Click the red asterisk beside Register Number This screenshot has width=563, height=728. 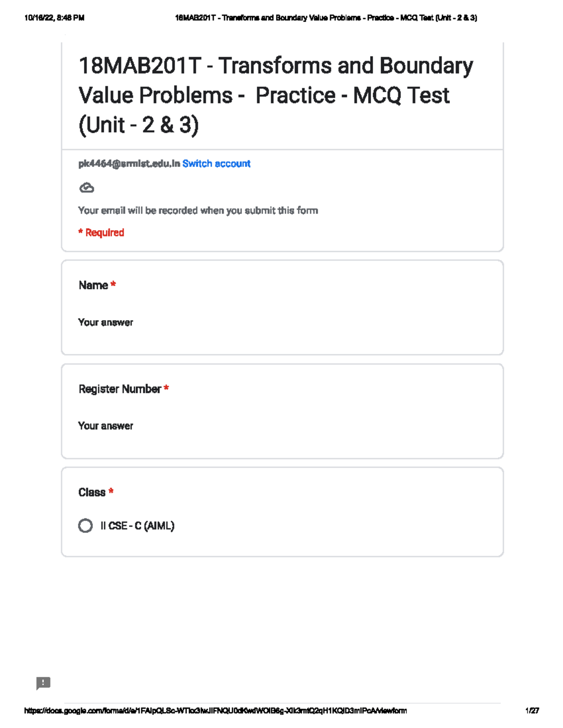coord(166,388)
